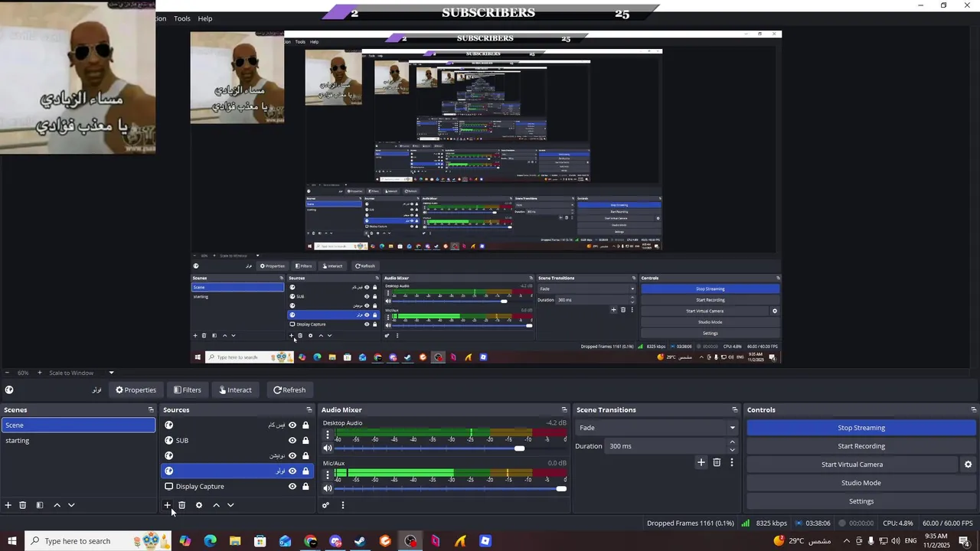Image resolution: width=980 pixels, height=551 pixels.
Task: Configure the virtual camera via gear icon
Action: coord(968,465)
